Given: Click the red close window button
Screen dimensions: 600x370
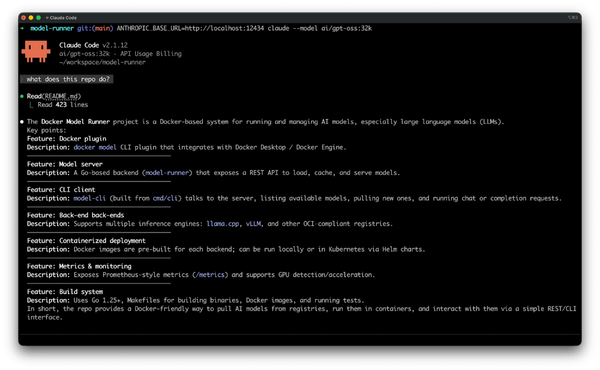Looking at the screenshot, I should (23, 18).
